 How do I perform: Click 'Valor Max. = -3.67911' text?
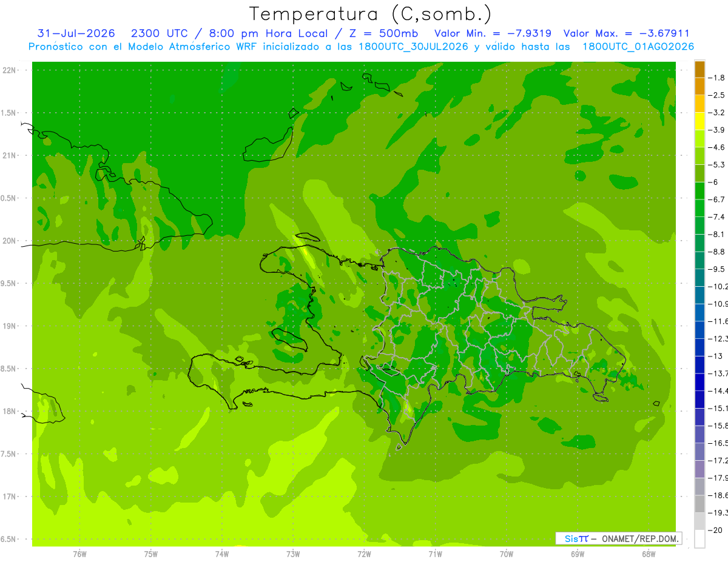pos(626,33)
